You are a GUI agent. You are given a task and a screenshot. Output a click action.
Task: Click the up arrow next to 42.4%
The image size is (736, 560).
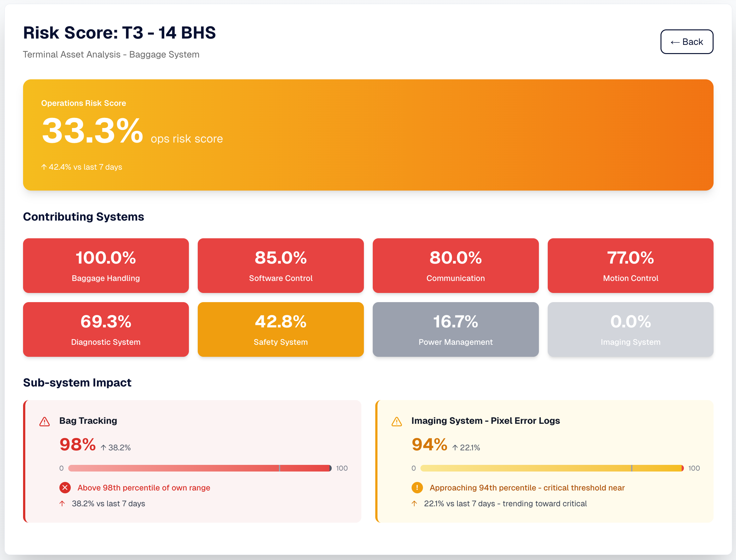[44, 167]
